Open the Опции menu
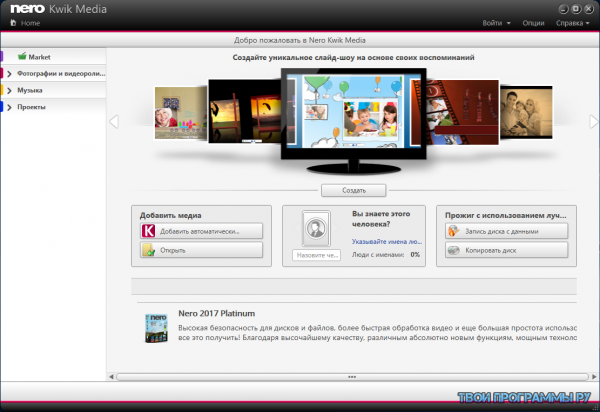 point(533,23)
